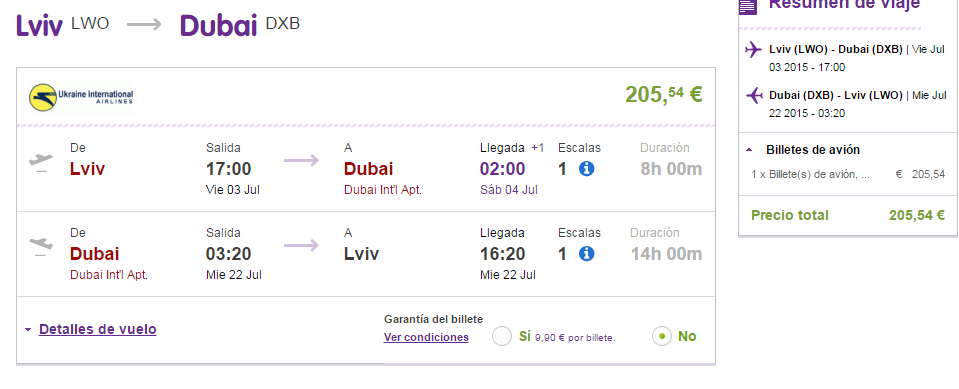Click the return plane icon in trip summary

point(754,95)
